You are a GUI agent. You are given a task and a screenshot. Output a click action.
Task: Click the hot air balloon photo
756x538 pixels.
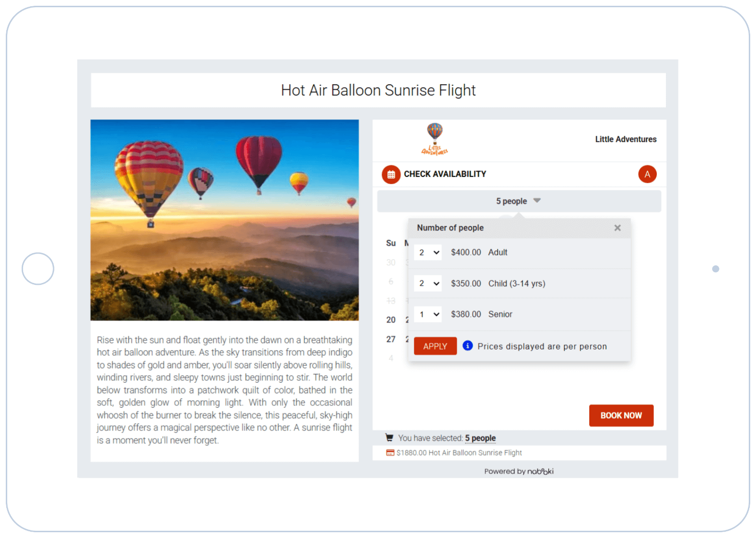pyautogui.click(x=225, y=220)
